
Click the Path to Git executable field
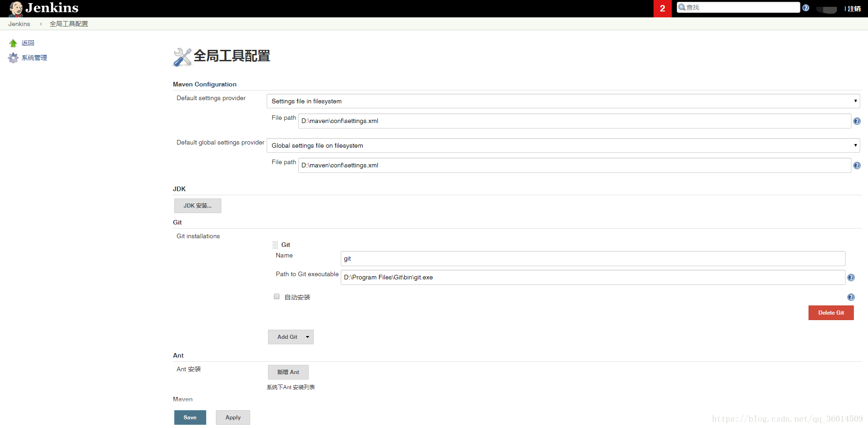[x=593, y=277]
